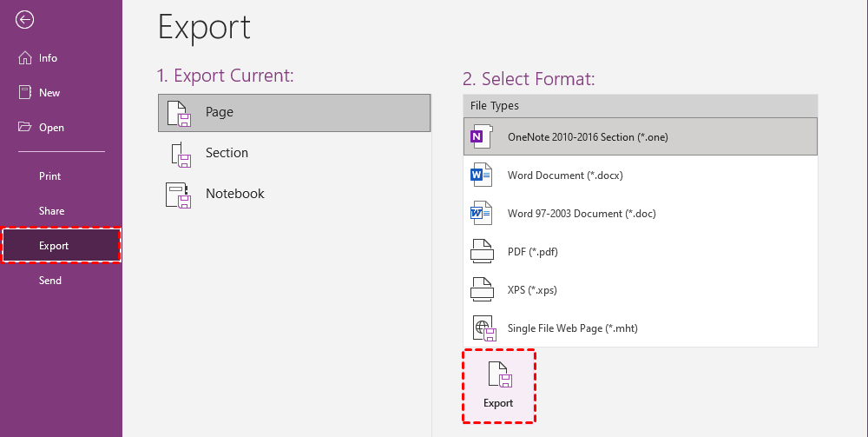Choose Share from the sidebar
The image size is (868, 437).
[51, 211]
